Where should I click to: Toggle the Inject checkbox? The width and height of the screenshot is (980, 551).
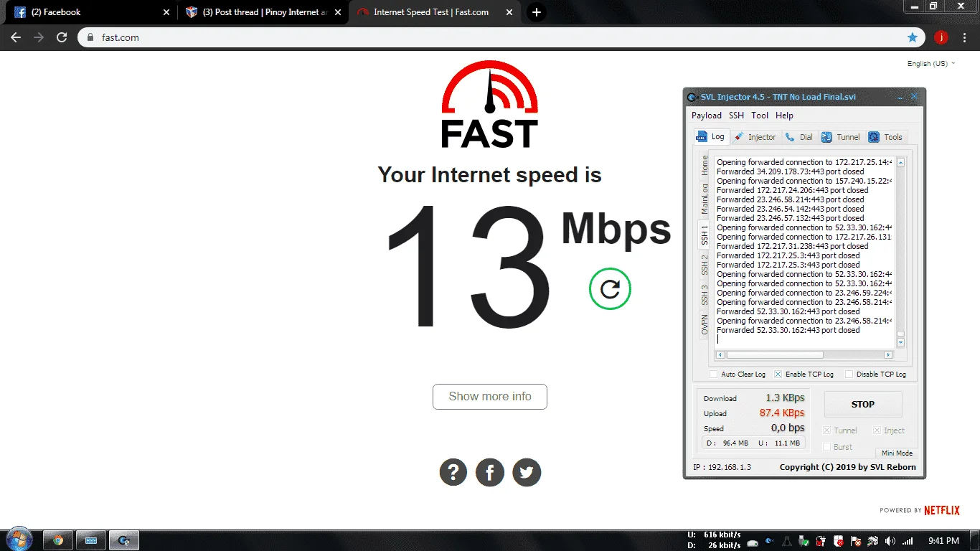(x=877, y=430)
